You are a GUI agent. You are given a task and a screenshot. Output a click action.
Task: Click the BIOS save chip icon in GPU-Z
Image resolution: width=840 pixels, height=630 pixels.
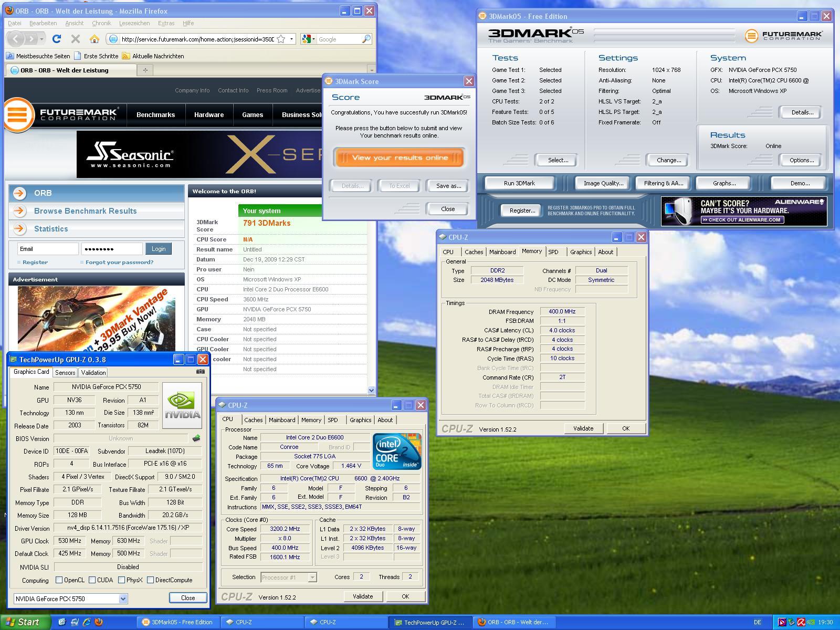[x=196, y=438]
